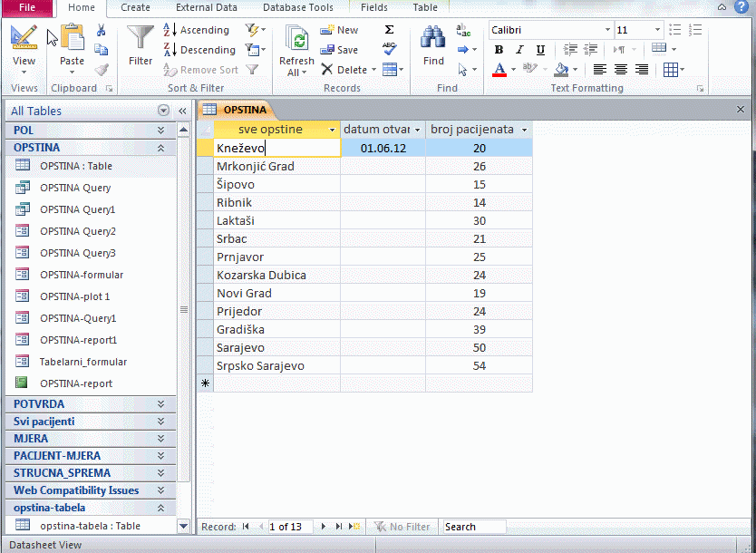The height and width of the screenshot is (553, 756).
Task: Open the font size dropdown
Action: (x=657, y=30)
